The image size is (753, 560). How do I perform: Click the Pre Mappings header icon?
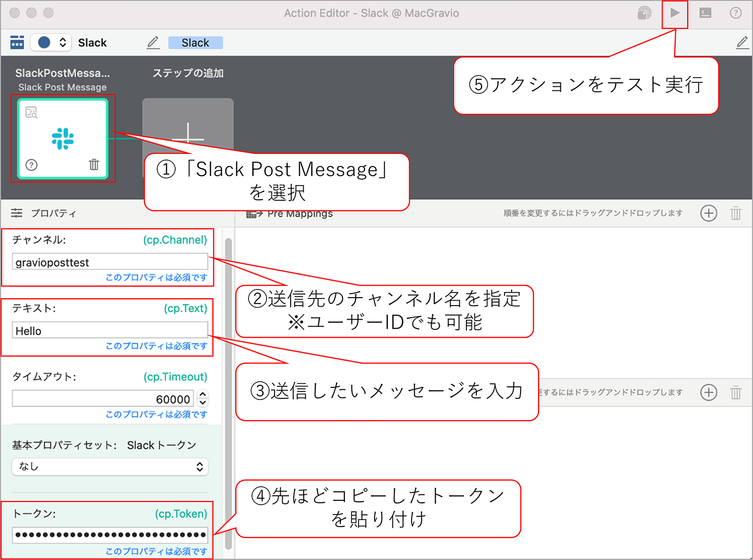[255, 215]
